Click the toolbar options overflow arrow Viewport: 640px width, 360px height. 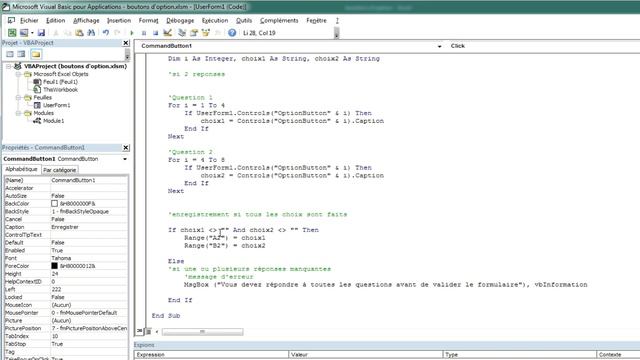336,33
